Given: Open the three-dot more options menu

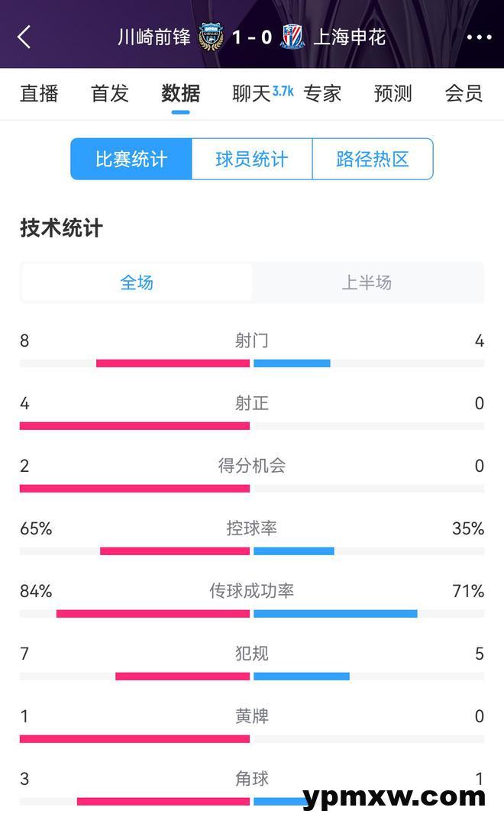Looking at the screenshot, I should click(x=479, y=37).
